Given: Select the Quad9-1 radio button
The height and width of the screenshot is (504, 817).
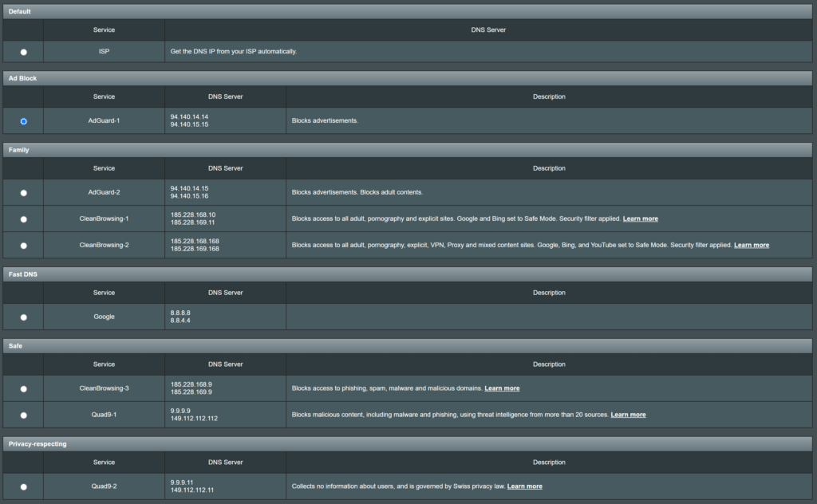Looking at the screenshot, I should [x=23, y=415].
